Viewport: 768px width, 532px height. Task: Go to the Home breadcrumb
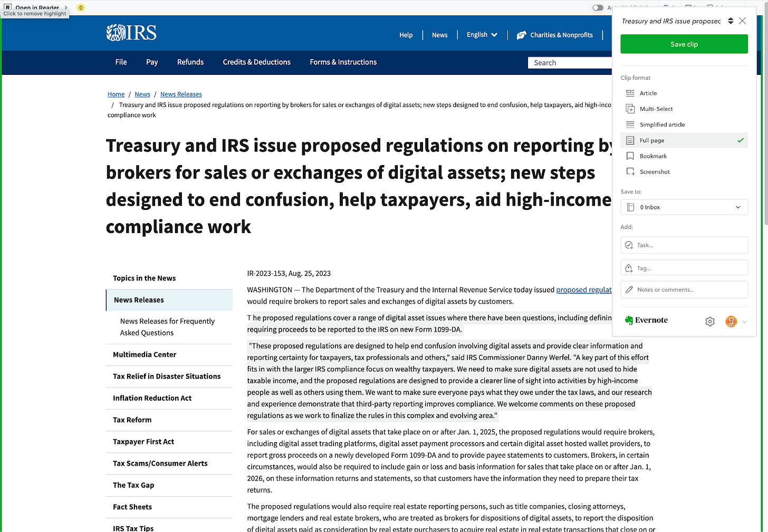[x=116, y=94]
